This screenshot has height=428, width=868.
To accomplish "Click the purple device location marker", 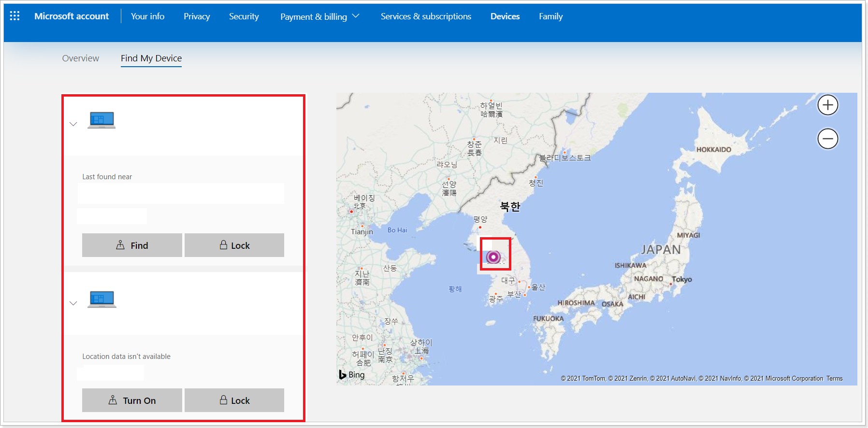I will point(493,257).
